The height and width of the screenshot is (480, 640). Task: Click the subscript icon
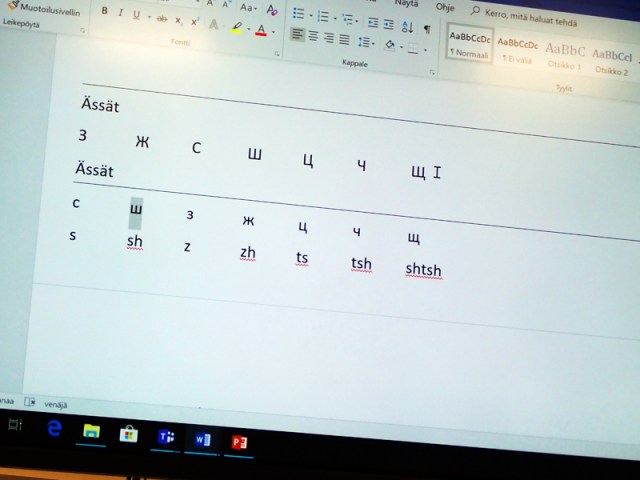(178, 19)
